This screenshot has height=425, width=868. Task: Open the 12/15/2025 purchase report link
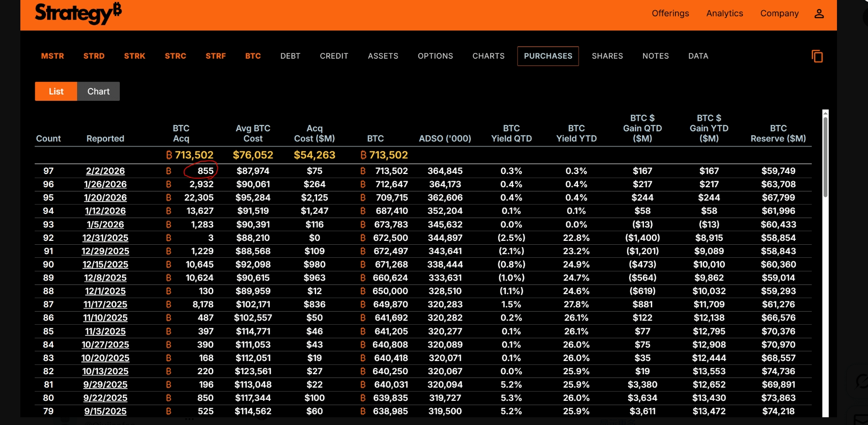click(105, 265)
